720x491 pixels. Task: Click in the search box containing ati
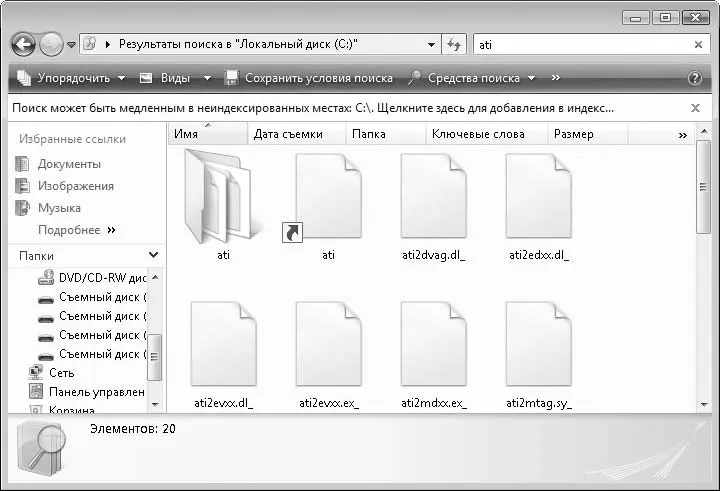pyautogui.click(x=580, y=45)
